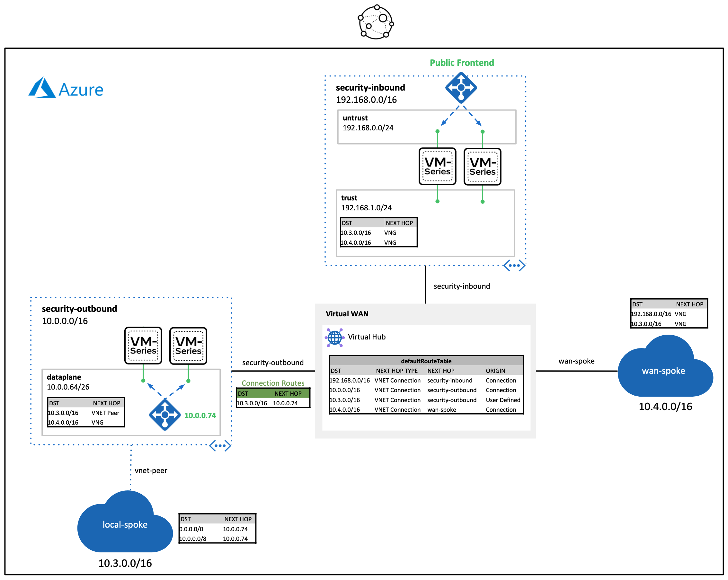Click the vnet-peer link label
The width and height of the screenshot is (728, 580).
coord(151,470)
